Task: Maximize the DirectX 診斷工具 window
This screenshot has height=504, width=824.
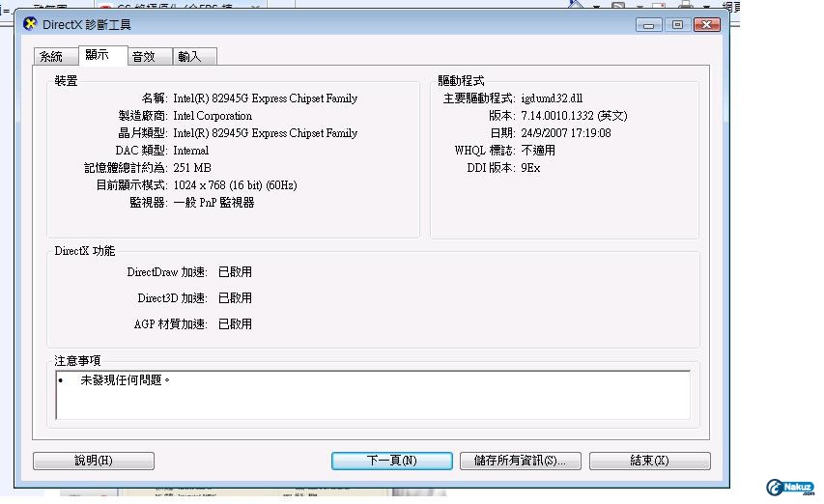Action: pyautogui.click(x=677, y=25)
